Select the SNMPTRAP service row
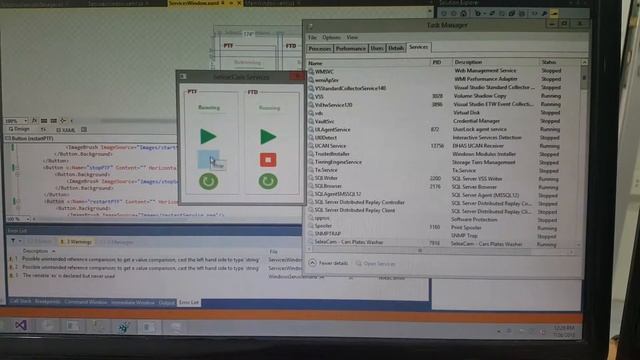Screen dimensions: 640x360 (x=443, y=234)
